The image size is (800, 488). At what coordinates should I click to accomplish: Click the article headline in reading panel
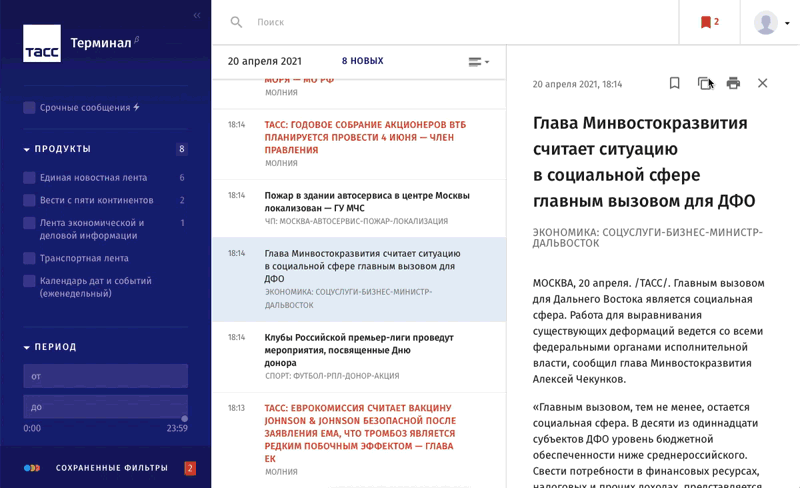(x=644, y=162)
